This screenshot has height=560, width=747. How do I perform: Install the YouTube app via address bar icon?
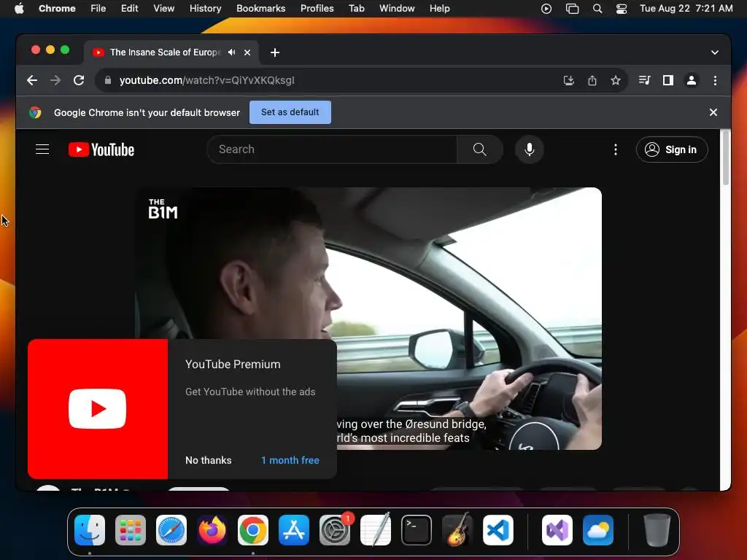click(569, 80)
